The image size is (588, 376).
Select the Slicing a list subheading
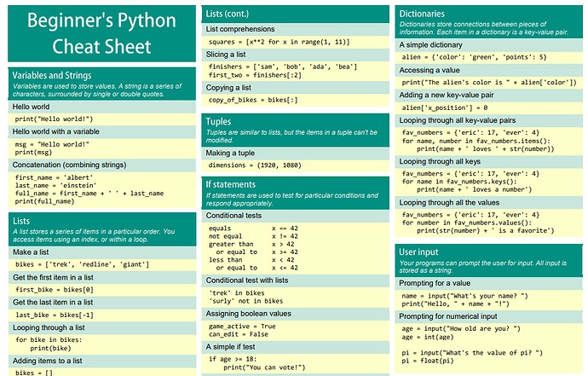(225, 55)
